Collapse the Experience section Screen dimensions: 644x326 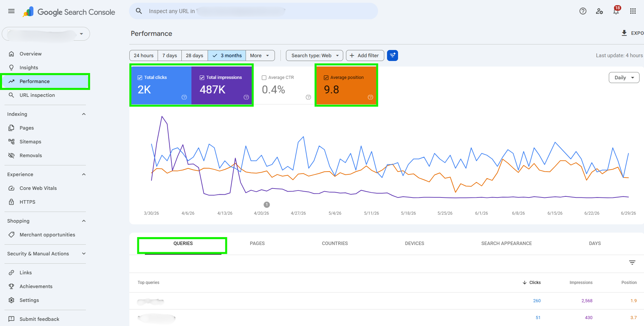[x=84, y=174]
